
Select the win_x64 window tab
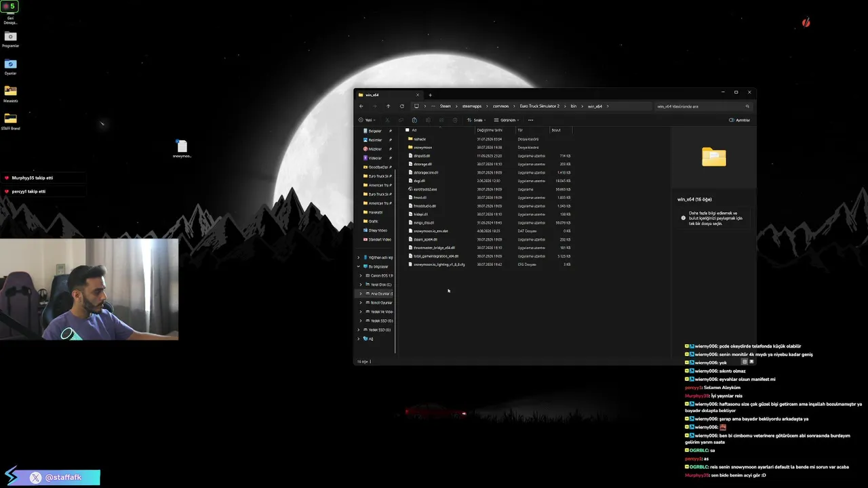click(x=389, y=95)
